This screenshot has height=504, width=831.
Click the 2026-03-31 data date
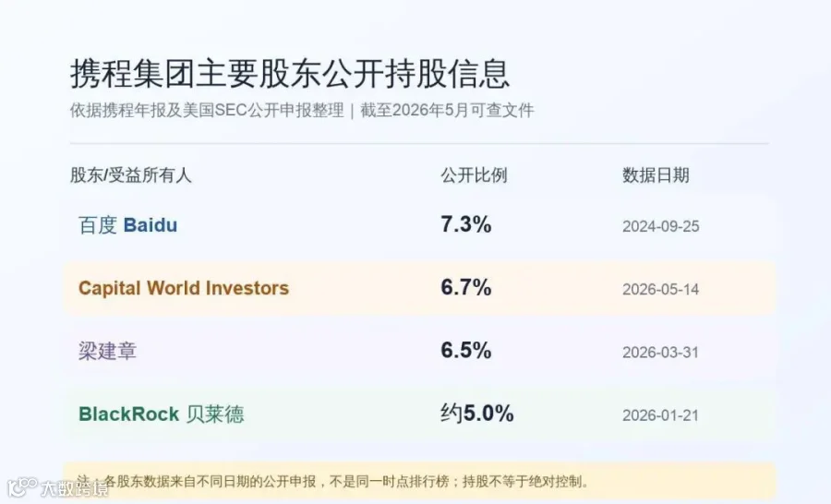click(661, 353)
